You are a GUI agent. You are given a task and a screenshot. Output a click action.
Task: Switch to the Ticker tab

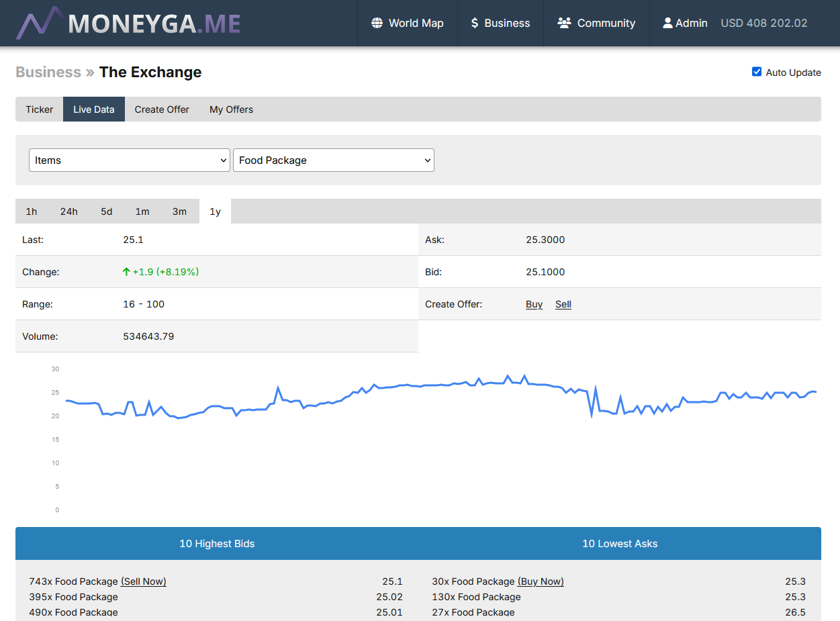pyautogui.click(x=39, y=109)
